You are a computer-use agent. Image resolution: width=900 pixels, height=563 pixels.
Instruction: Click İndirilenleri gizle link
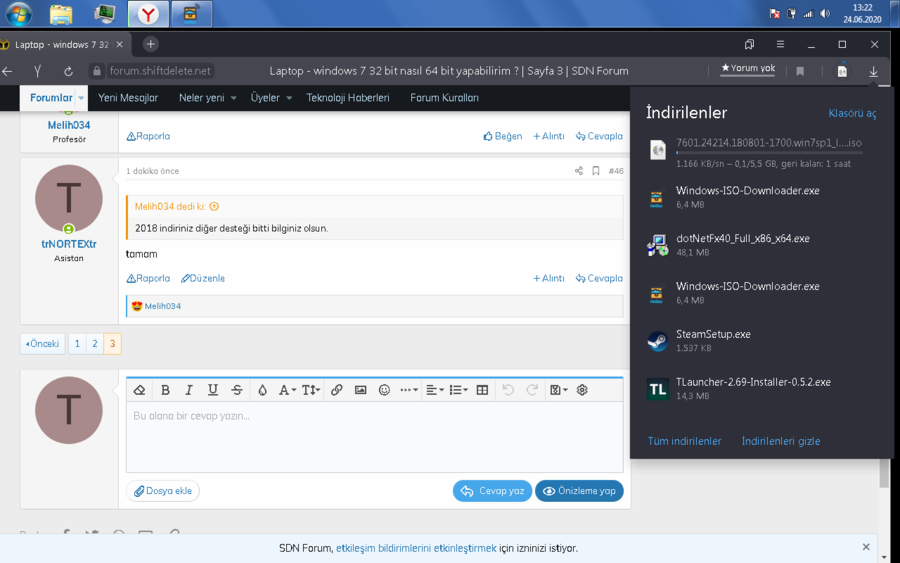[781, 441]
